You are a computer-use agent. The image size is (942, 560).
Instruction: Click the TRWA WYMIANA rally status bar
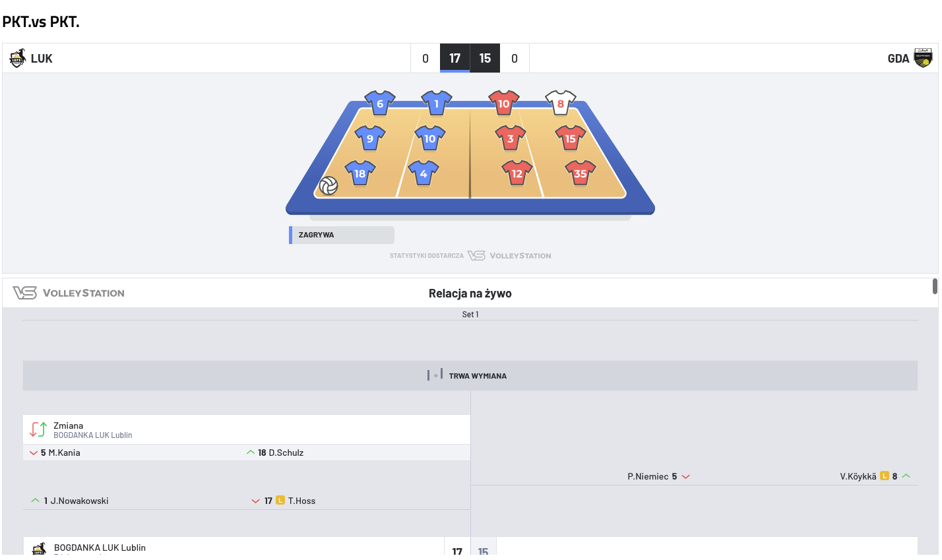(x=470, y=375)
